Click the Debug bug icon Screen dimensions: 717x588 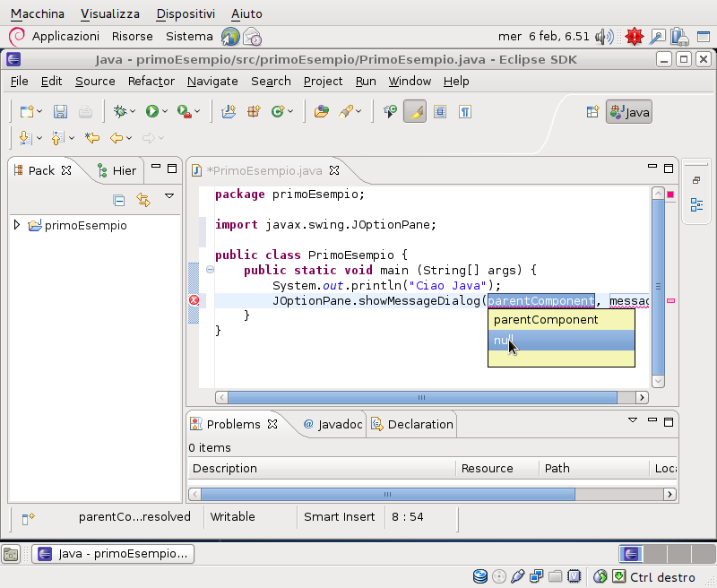(x=120, y=111)
